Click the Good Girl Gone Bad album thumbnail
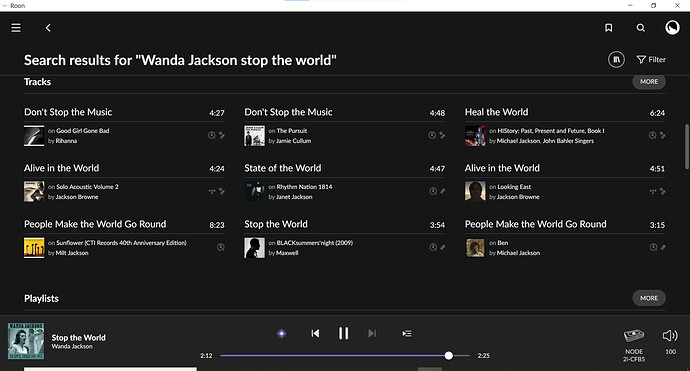 click(x=34, y=136)
